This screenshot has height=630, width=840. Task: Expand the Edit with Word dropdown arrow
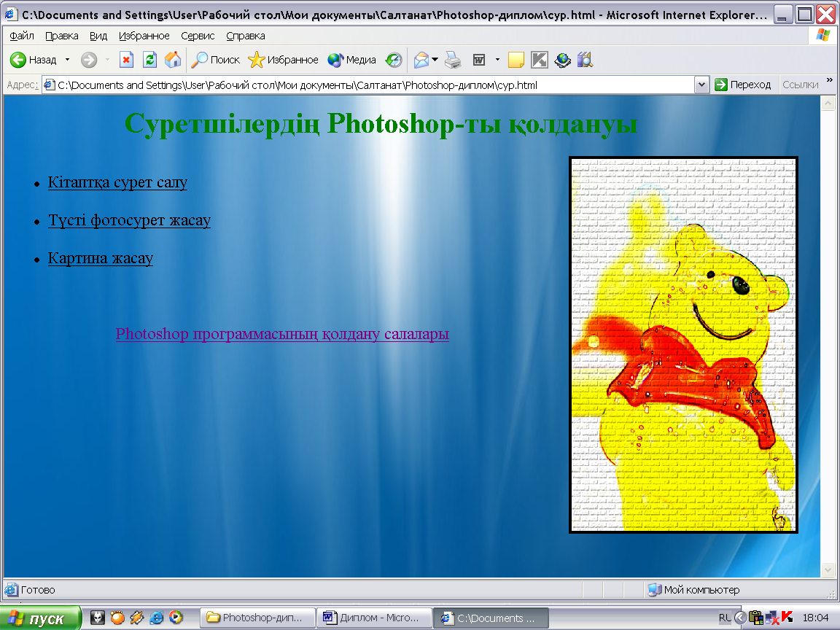pos(497,60)
